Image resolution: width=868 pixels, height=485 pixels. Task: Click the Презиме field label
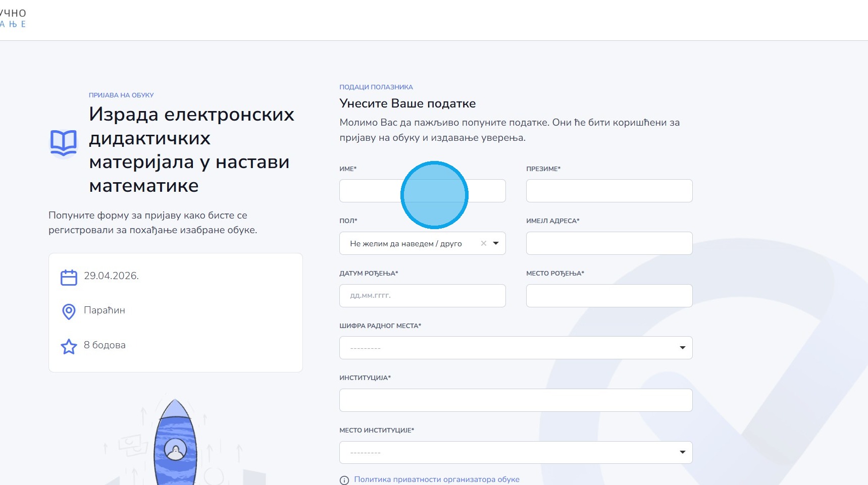click(x=543, y=169)
